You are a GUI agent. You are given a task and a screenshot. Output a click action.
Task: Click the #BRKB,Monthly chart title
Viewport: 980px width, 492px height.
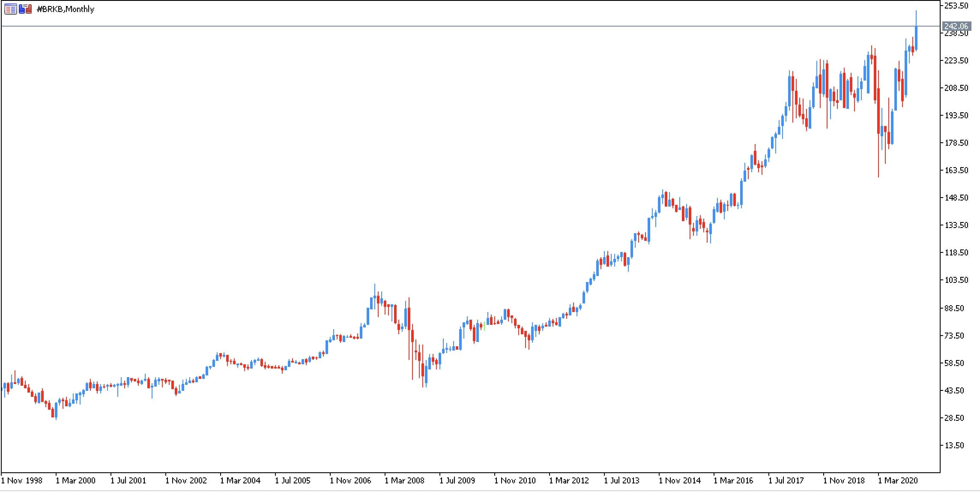[x=66, y=9]
